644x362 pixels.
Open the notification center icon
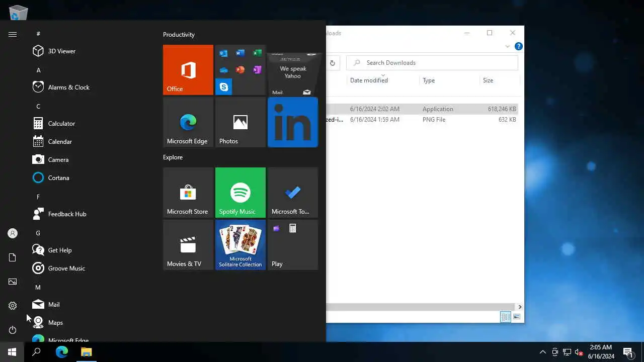[x=628, y=352]
